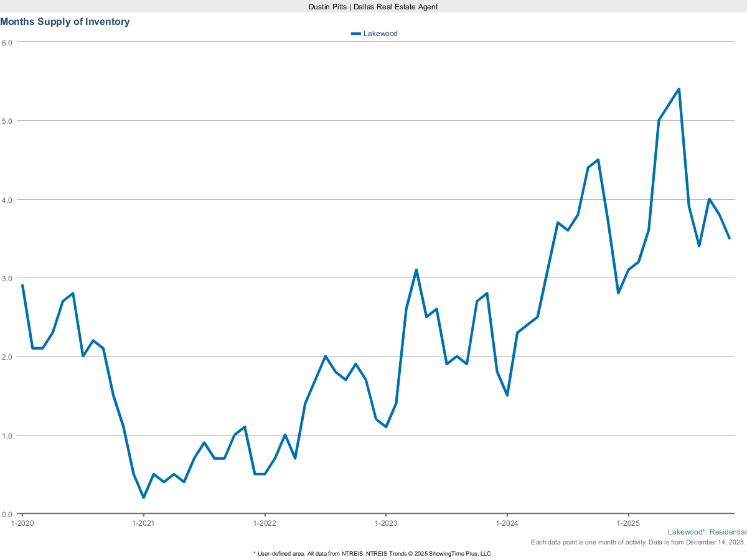Select the 1-2023 x-axis label
The height and width of the screenshot is (560, 747).
386,523
